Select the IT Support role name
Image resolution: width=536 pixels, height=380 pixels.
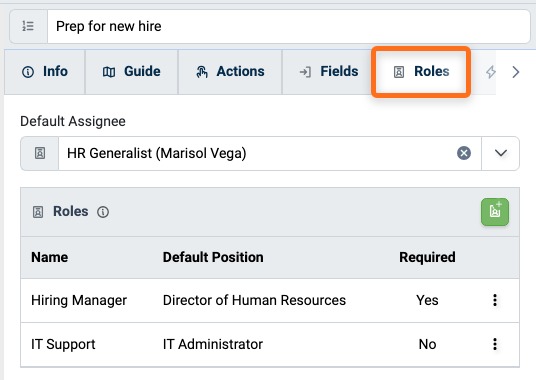coord(63,344)
